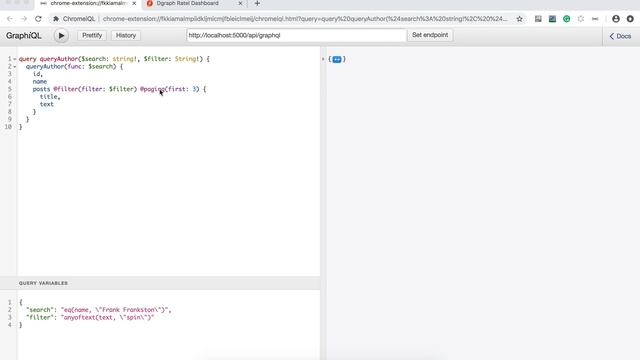Close the Dgraph Ratel Dashboard tab
The width and height of the screenshot is (640, 360).
pos(240,3)
